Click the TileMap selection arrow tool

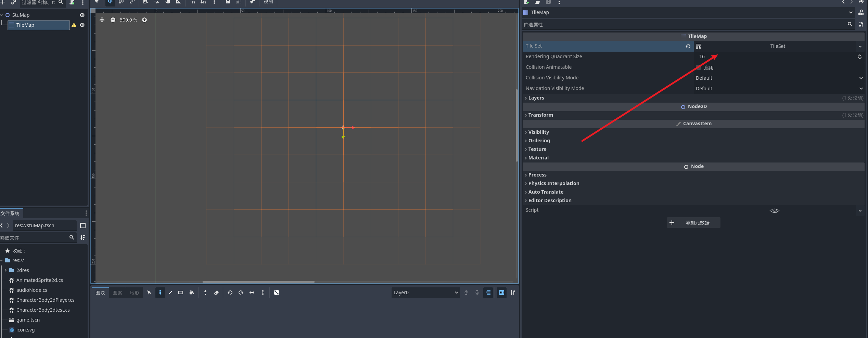149,292
